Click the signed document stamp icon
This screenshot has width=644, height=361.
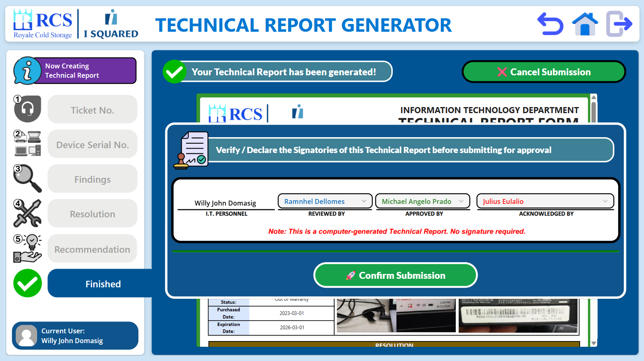tap(191, 150)
